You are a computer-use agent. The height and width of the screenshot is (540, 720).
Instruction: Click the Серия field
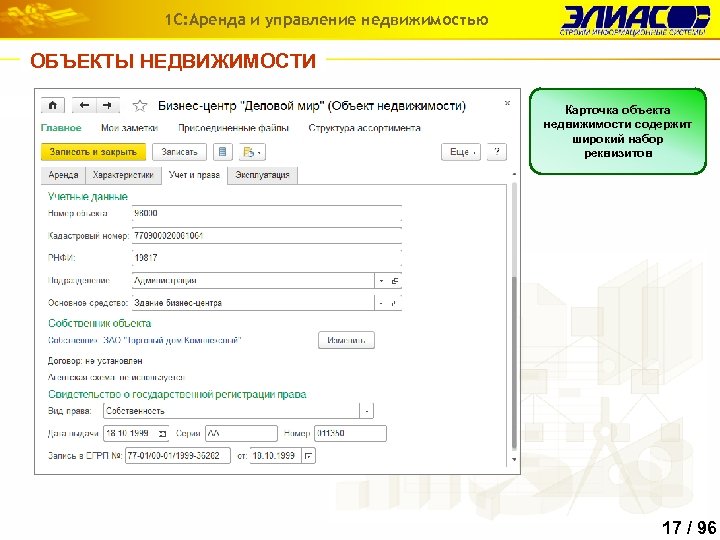pos(241,433)
